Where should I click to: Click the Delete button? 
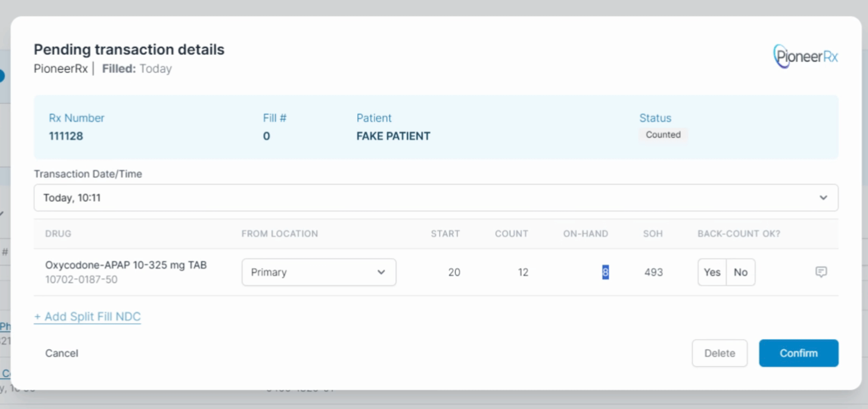click(x=720, y=353)
